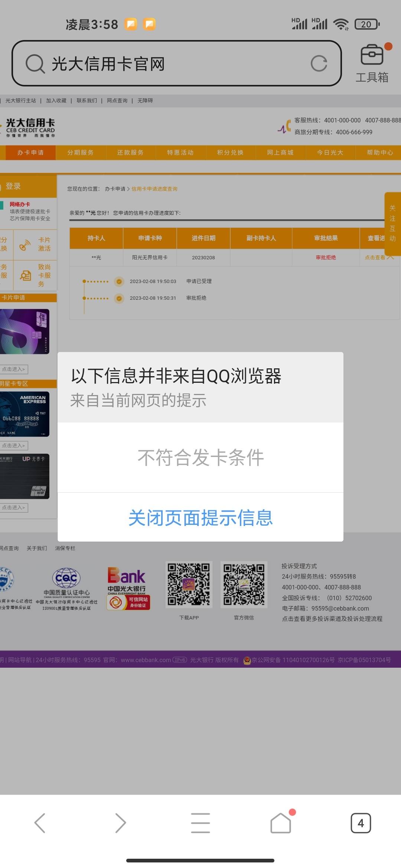Viewport: 401px width, 868px height.
Task: Click the 审批拒绝 result in the table
Action: pos(326,257)
